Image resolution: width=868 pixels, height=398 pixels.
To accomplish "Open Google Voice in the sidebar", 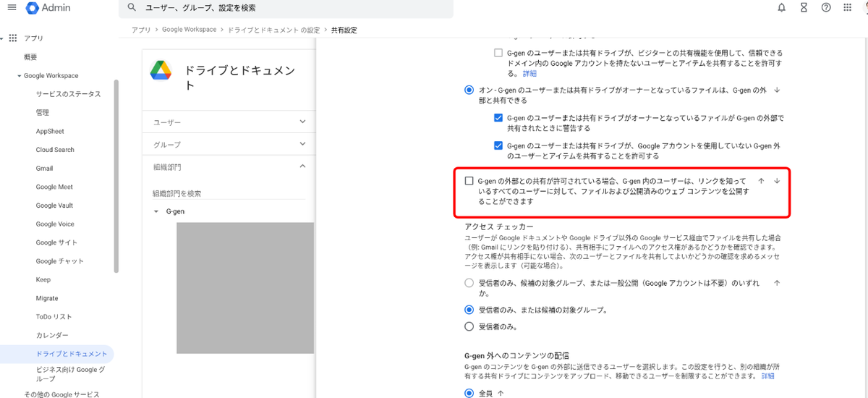I will (55, 224).
